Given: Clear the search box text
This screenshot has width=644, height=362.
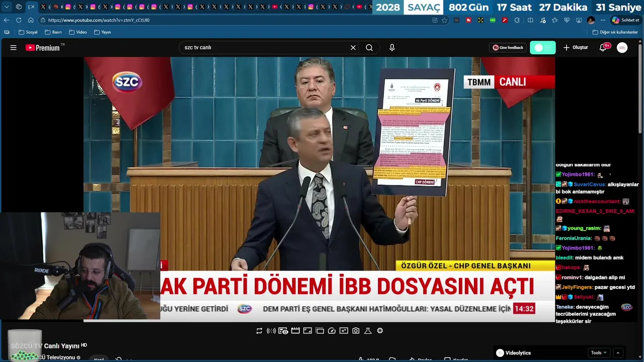Looking at the screenshot, I should [x=353, y=48].
